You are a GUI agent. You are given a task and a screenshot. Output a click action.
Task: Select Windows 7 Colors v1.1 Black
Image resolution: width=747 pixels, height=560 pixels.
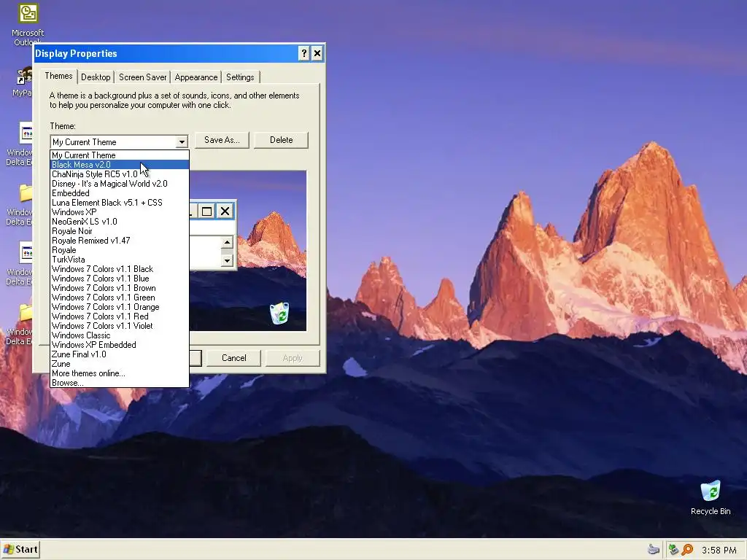120,269
